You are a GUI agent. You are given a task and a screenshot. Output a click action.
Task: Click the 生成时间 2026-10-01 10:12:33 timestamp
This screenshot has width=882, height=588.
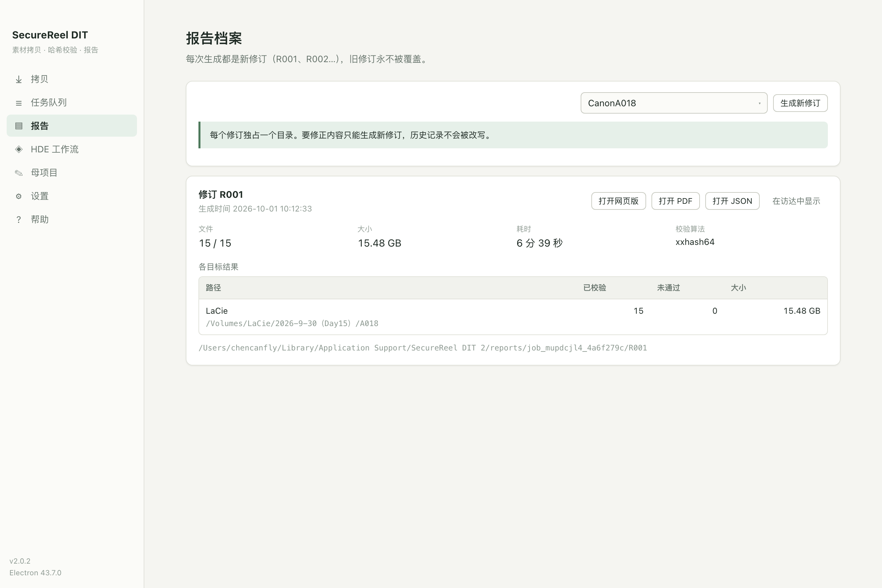[255, 209]
